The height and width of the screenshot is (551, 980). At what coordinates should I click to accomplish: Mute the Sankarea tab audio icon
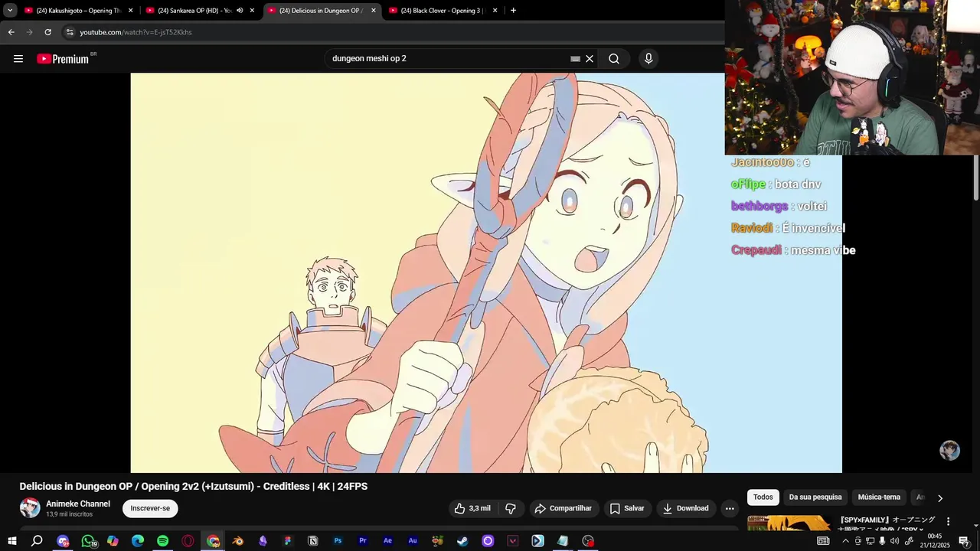click(240, 11)
